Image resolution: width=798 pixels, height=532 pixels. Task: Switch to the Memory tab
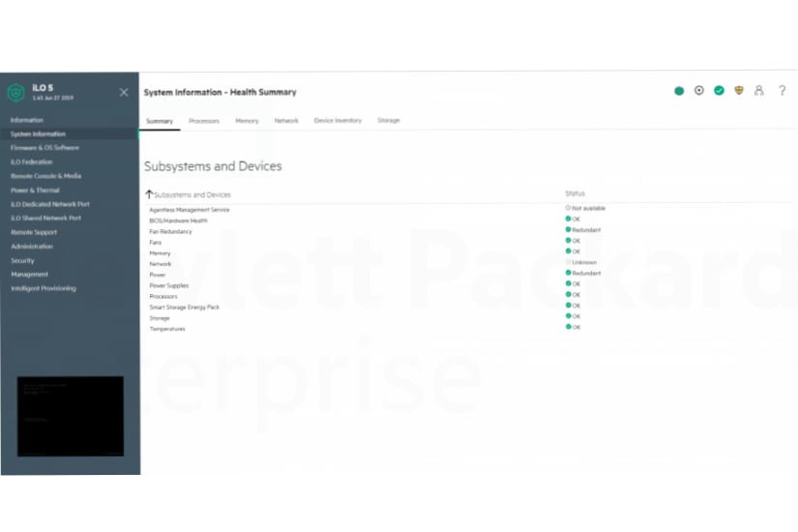(x=247, y=121)
